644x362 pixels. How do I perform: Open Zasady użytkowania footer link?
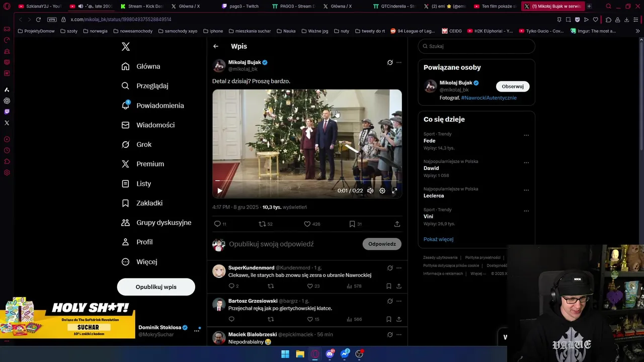pos(440,257)
